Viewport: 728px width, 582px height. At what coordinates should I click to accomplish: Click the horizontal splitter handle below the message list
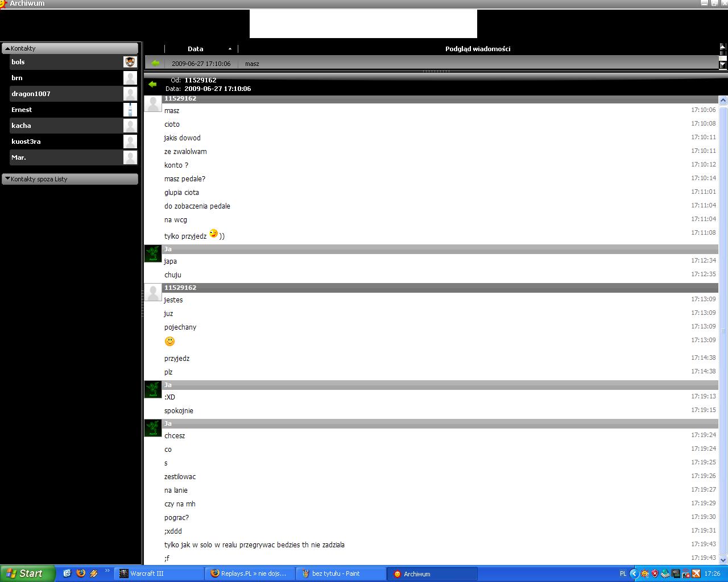coord(436,72)
